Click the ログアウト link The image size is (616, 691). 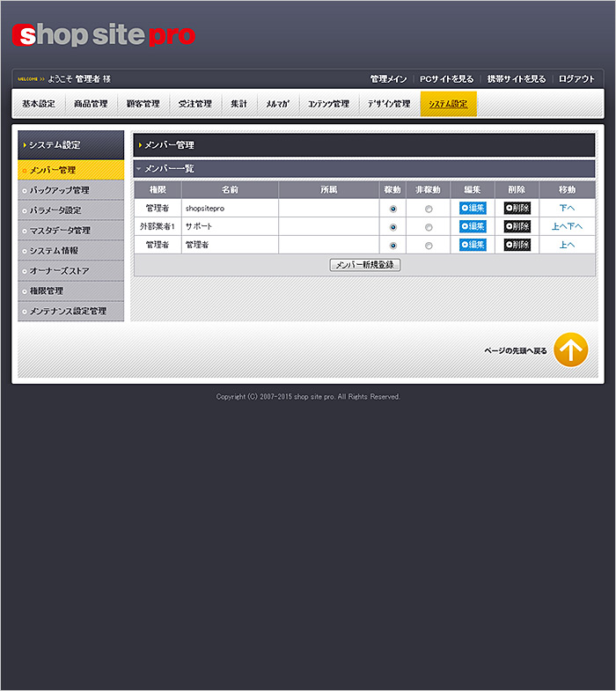coord(576,79)
